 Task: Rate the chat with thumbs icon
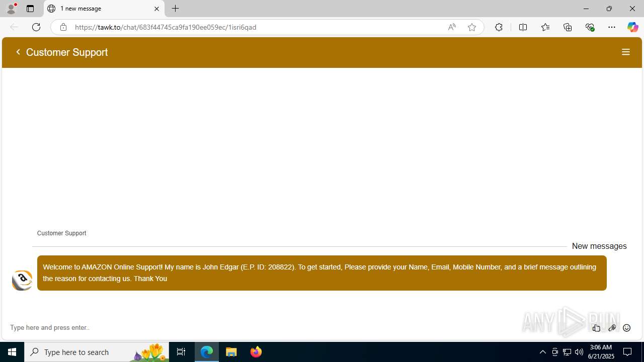(x=596, y=328)
